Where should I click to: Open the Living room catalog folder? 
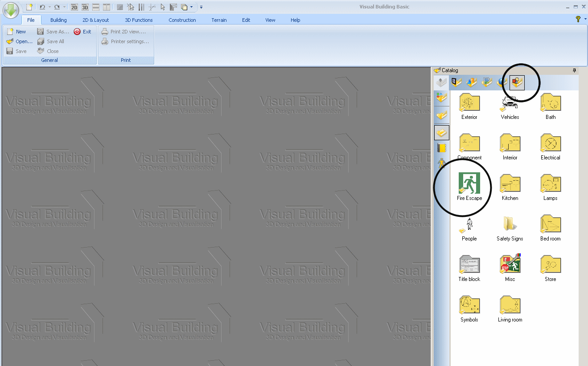pyautogui.click(x=510, y=309)
